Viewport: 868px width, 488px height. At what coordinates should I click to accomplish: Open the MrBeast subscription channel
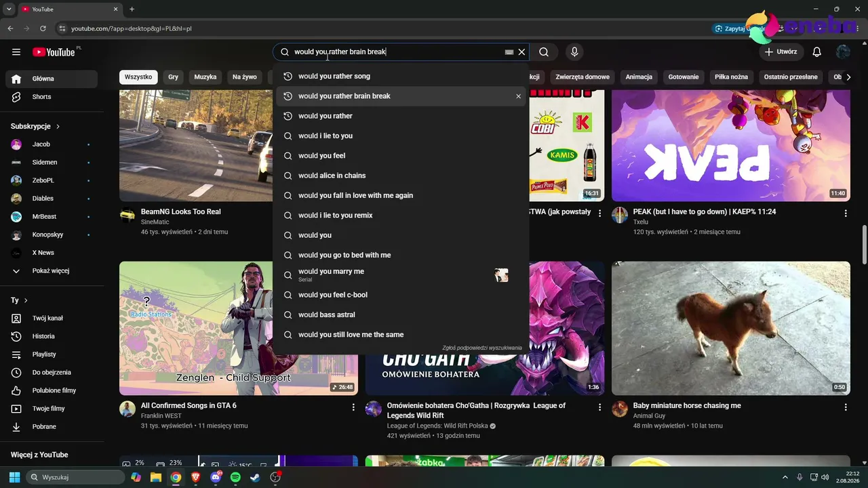click(52, 217)
